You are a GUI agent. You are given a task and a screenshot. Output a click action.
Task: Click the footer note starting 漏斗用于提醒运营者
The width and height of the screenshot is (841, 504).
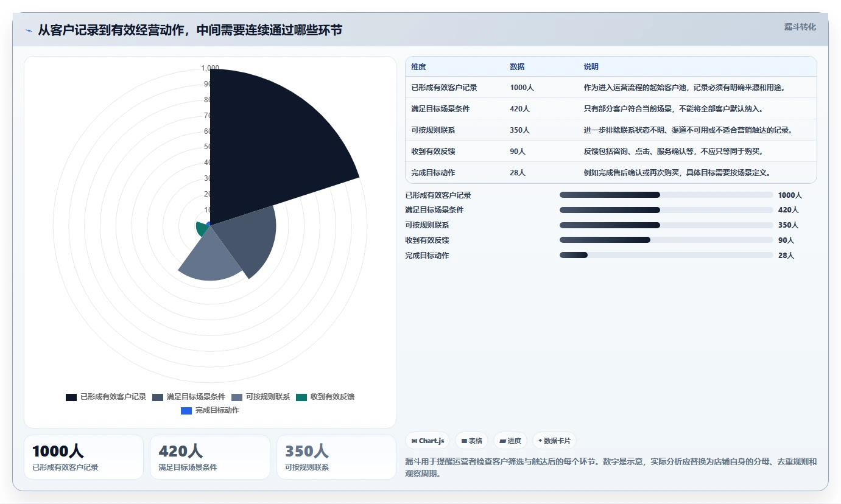pyautogui.click(x=611, y=467)
